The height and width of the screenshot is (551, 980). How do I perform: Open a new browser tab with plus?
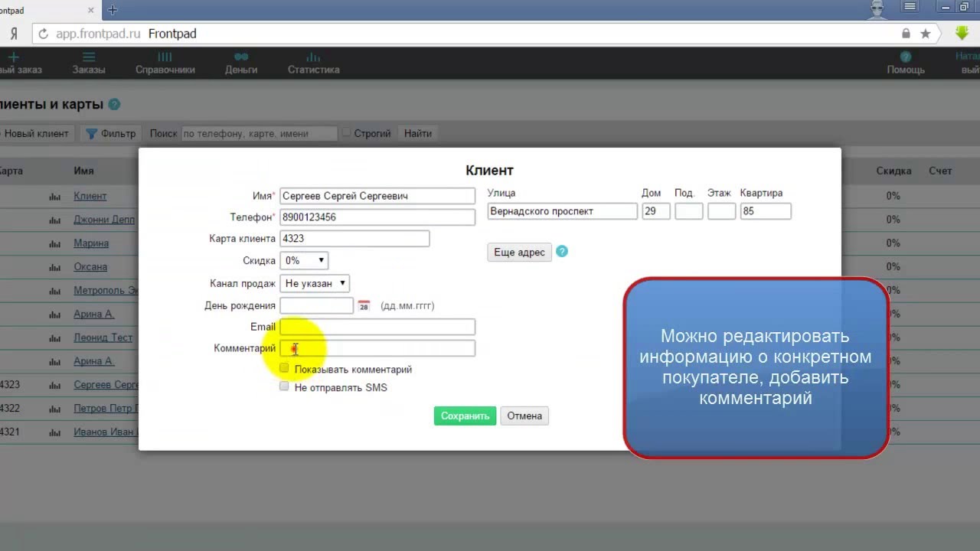pyautogui.click(x=113, y=9)
